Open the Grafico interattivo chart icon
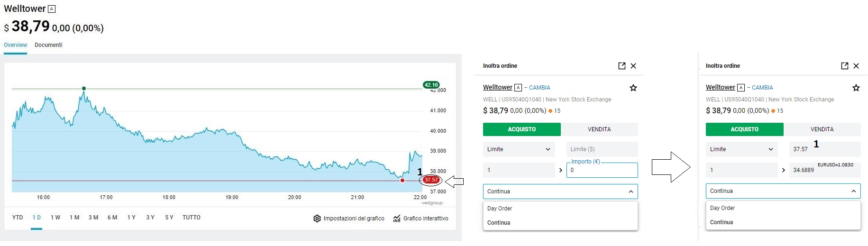This screenshot has height=246, width=868. [x=397, y=219]
